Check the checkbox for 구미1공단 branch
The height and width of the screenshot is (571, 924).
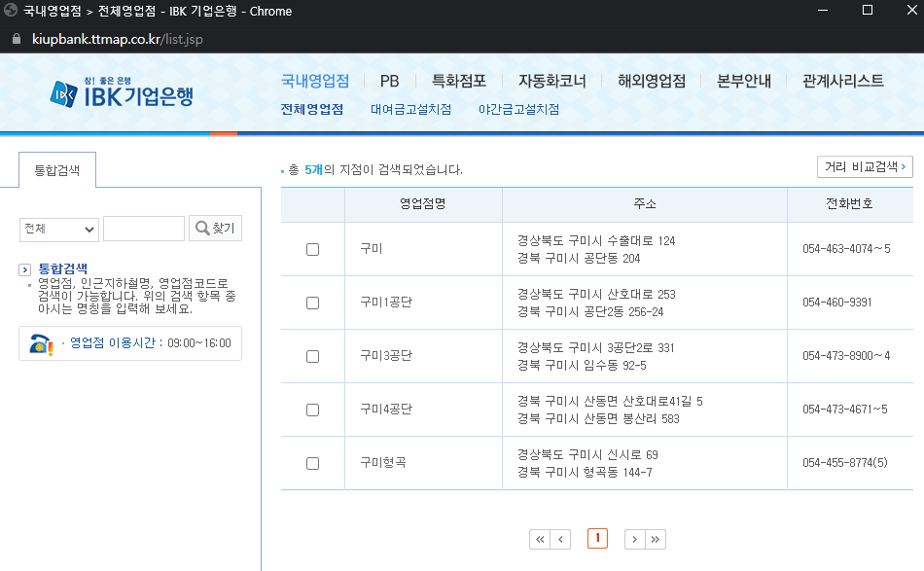(312, 303)
